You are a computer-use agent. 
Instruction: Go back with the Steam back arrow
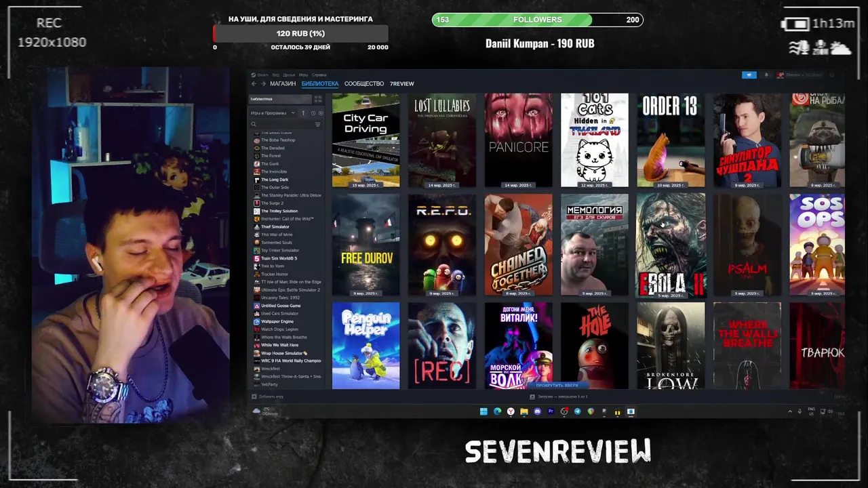pyautogui.click(x=254, y=83)
